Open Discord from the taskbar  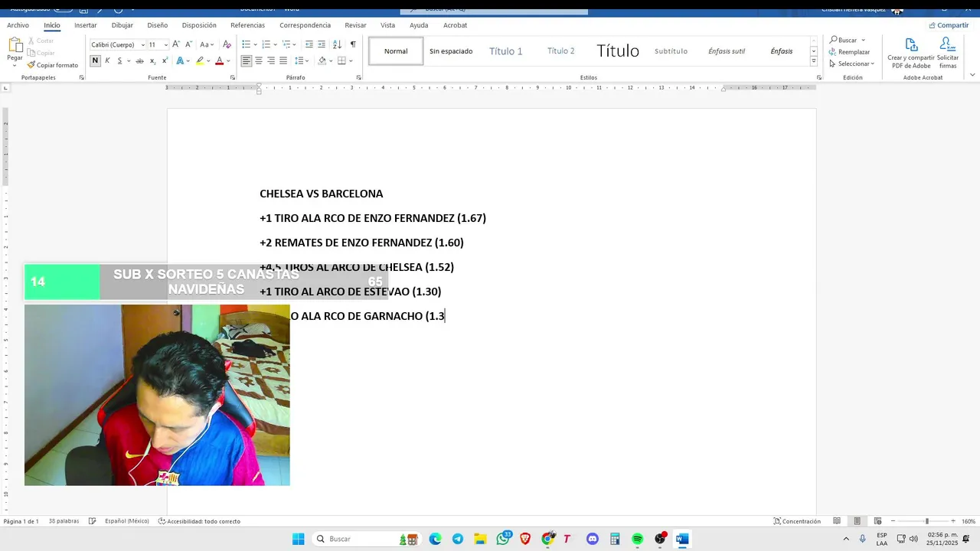592,539
